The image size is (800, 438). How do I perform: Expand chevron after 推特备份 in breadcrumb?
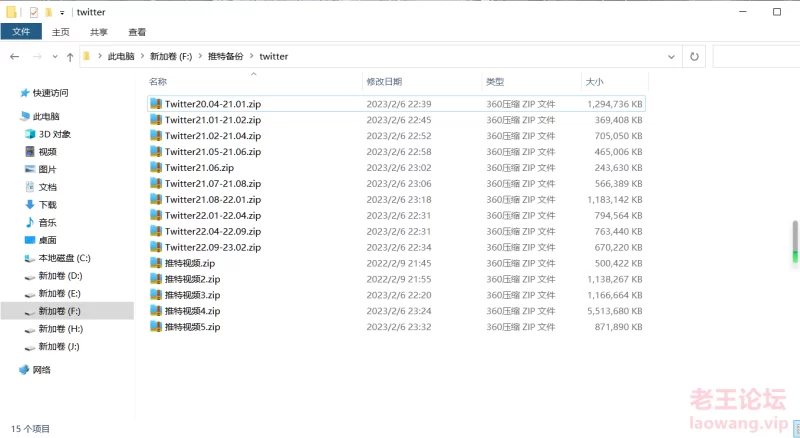click(x=252, y=56)
